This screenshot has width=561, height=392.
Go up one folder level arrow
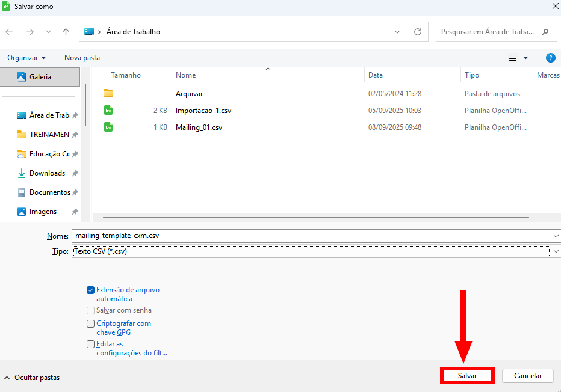(x=66, y=32)
